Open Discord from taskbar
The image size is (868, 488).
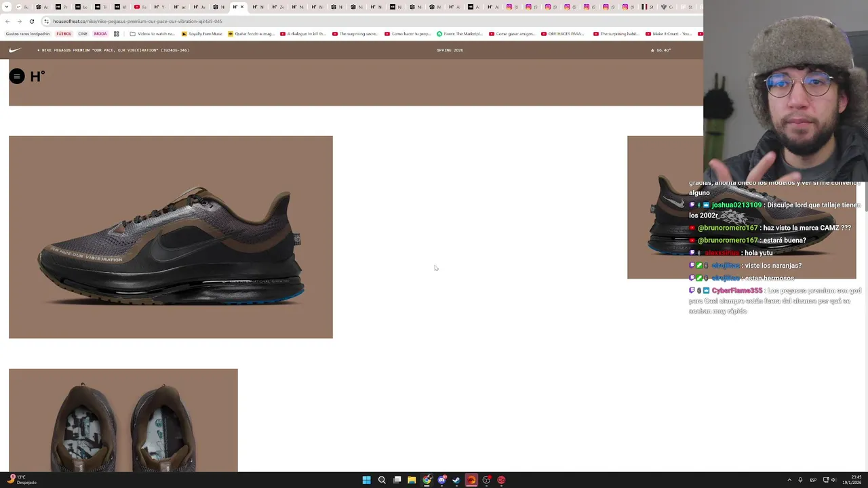tap(441, 480)
